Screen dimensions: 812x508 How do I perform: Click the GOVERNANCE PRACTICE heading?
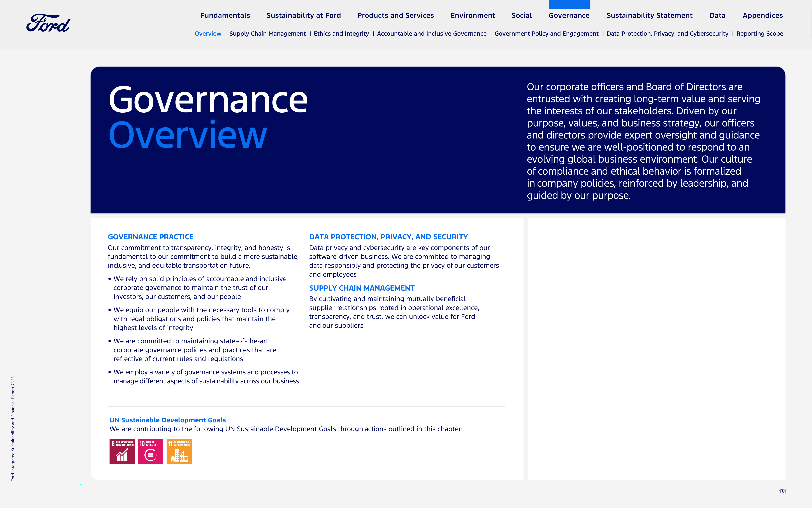[150, 237]
